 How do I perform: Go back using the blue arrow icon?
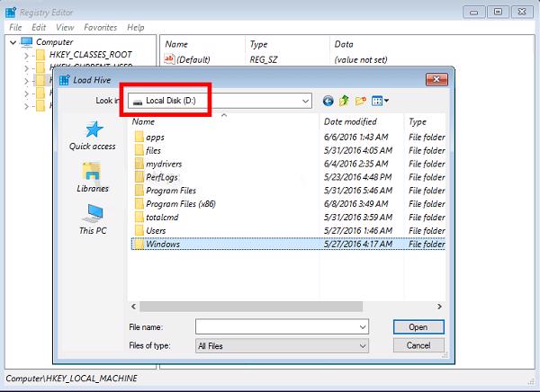point(328,101)
